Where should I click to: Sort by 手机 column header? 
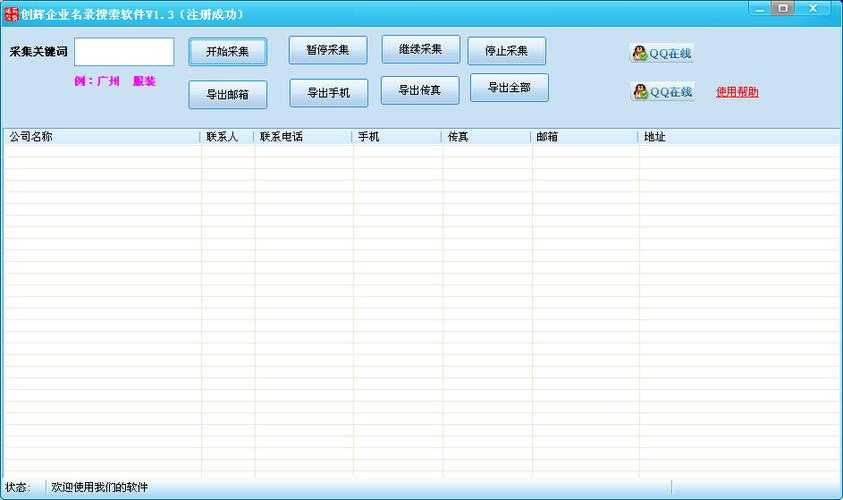click(397, 137)
